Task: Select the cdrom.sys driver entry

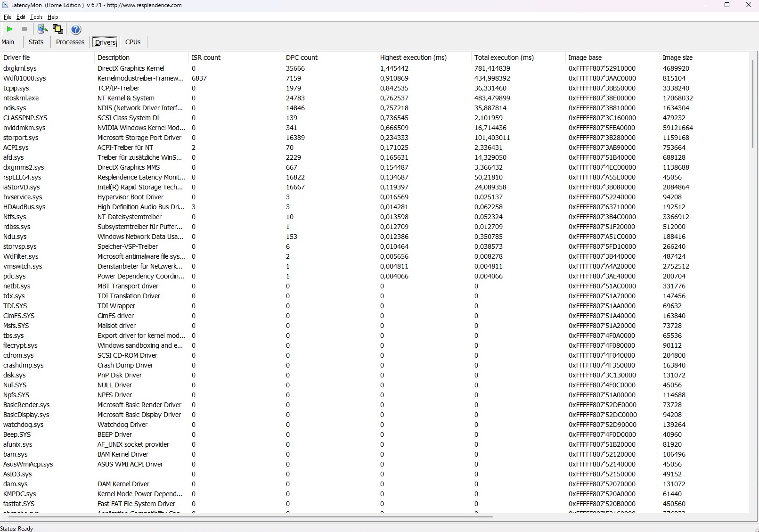Action: tap(18, 355)
